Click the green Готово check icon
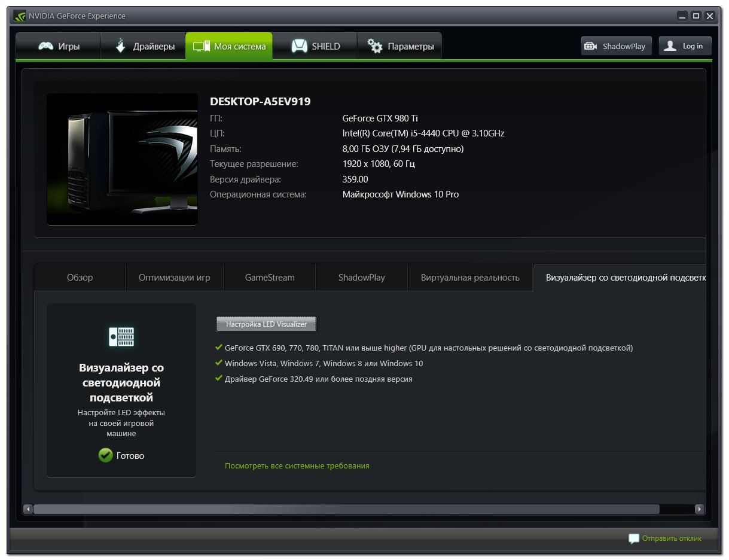 (105, 455)
